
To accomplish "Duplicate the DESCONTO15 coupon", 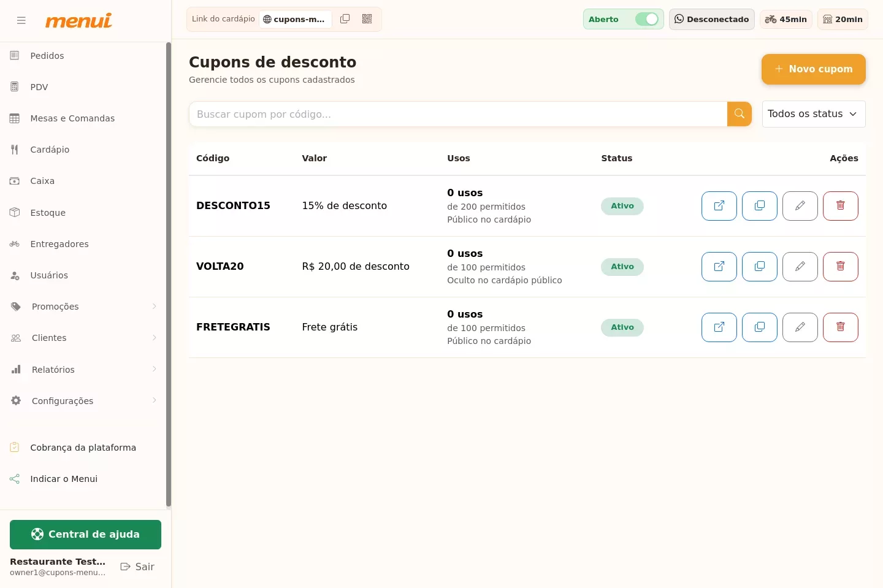I will tap(760, 206).
